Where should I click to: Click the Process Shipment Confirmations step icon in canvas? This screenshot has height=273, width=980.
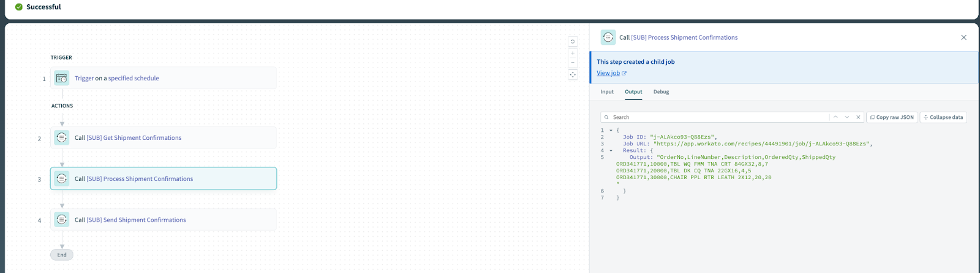61,179
